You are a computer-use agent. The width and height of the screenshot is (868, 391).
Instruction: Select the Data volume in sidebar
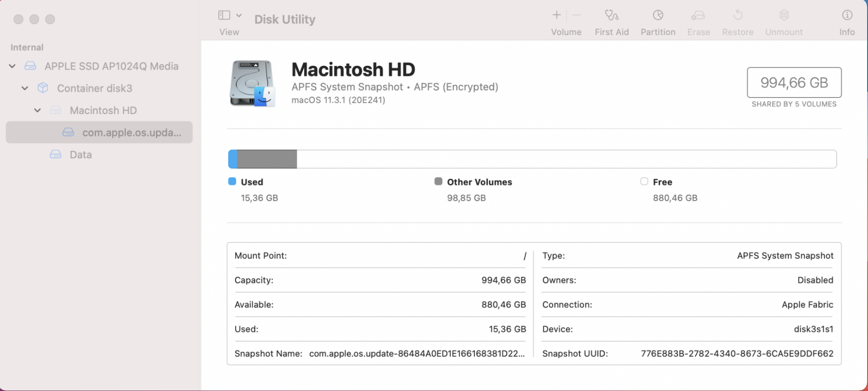(81, 154)
